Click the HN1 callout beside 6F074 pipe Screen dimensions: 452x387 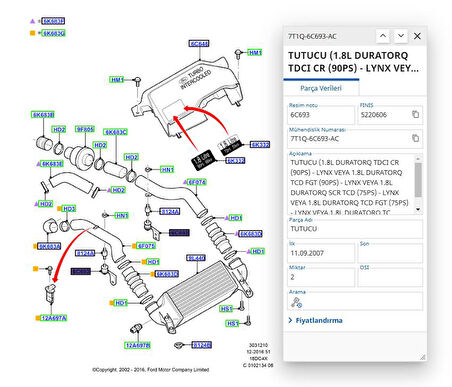tap(167, 169)
